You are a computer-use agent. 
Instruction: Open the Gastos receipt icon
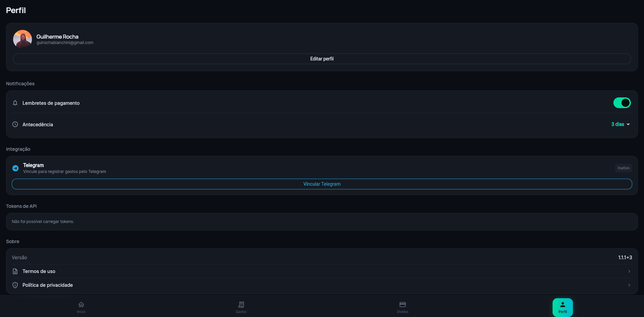coord(241,305)
